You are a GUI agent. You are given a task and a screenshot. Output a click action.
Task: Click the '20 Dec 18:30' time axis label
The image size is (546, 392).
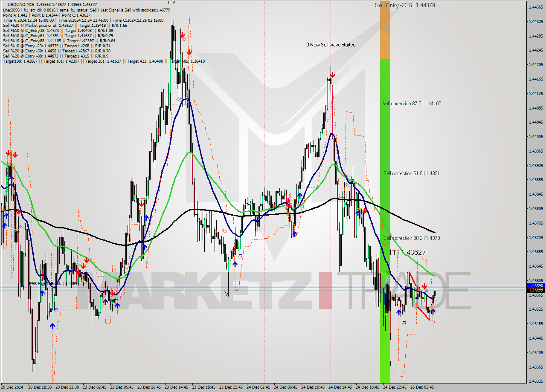pyautogui.click(x=40, y=387)
